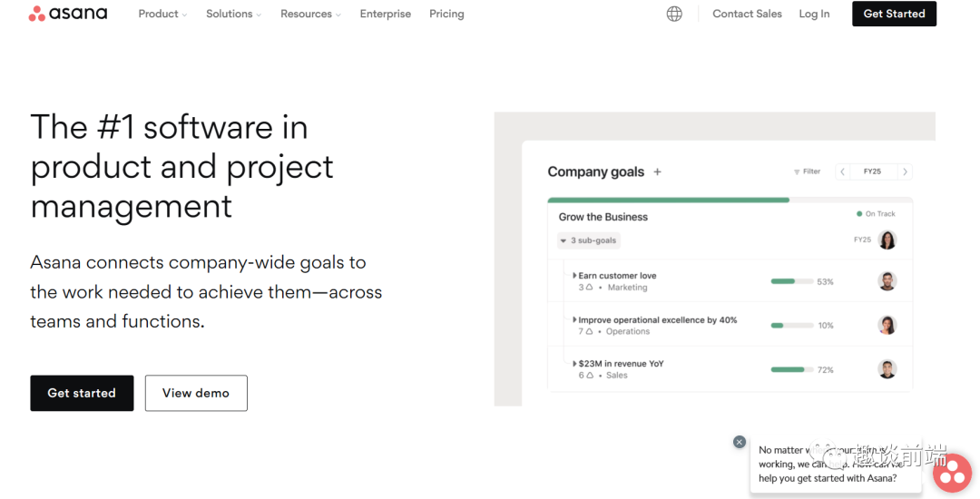Expand the Product dropdown menu

click(x=162, y=14)
